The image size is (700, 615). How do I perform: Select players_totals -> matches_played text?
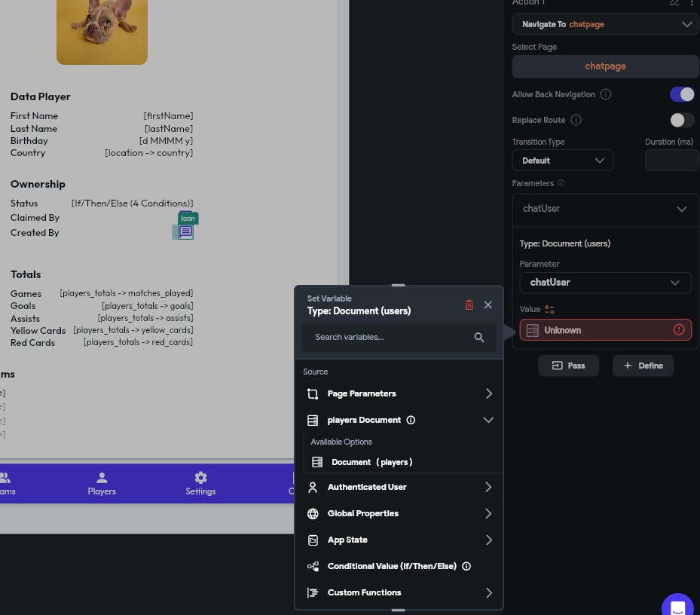tap(127, 293)
